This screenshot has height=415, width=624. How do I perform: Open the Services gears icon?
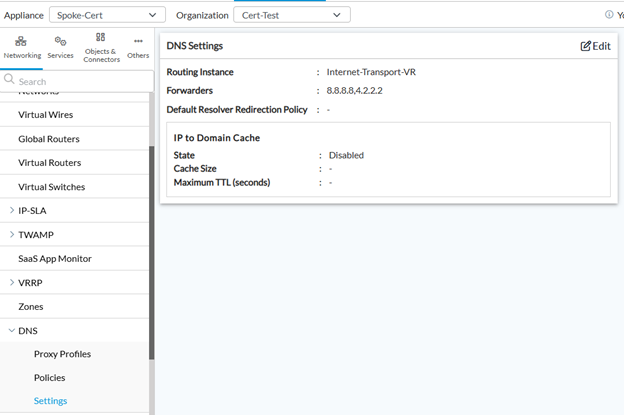[x=60, y=41]
